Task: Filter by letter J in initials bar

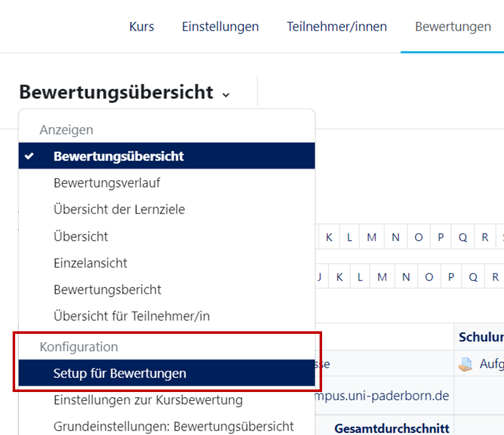Action: click(x=320, y=277)
